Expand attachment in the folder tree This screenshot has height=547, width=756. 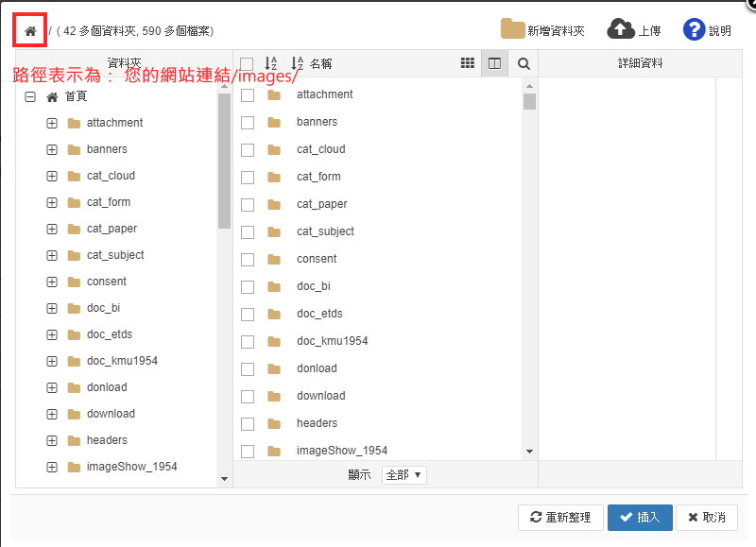[52, 124]
